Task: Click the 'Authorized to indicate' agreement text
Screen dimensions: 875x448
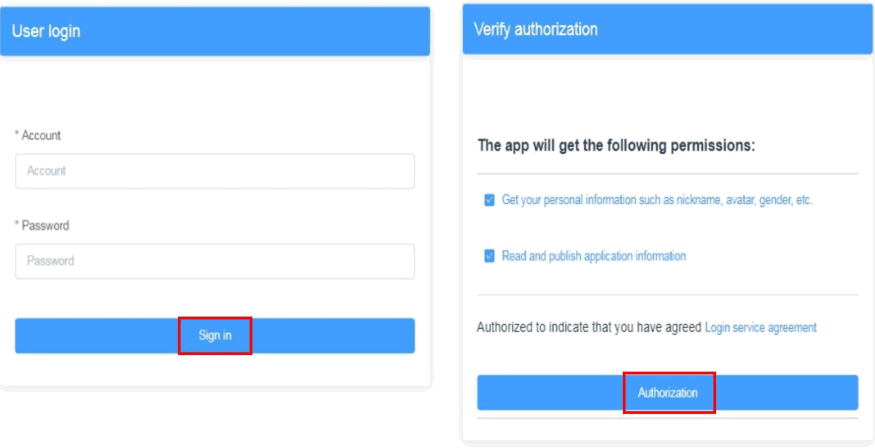Action: [589, 327]
